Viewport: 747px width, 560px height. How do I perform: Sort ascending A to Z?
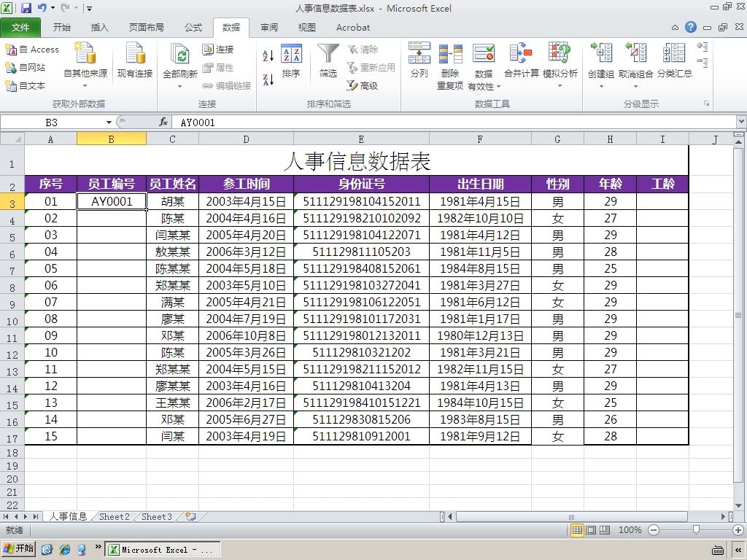click(268, 55)
